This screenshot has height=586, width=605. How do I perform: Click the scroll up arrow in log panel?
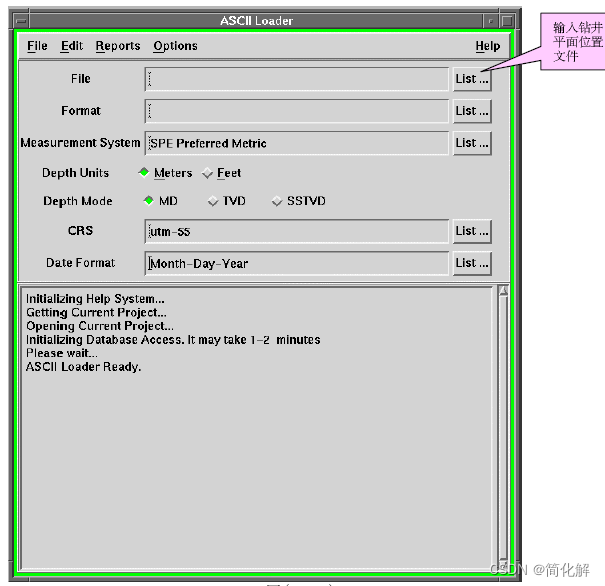point(503,292)
